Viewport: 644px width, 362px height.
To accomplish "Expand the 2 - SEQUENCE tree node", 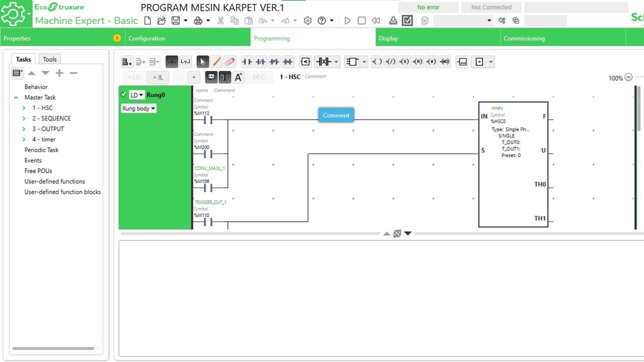I will tap(25, 119).
